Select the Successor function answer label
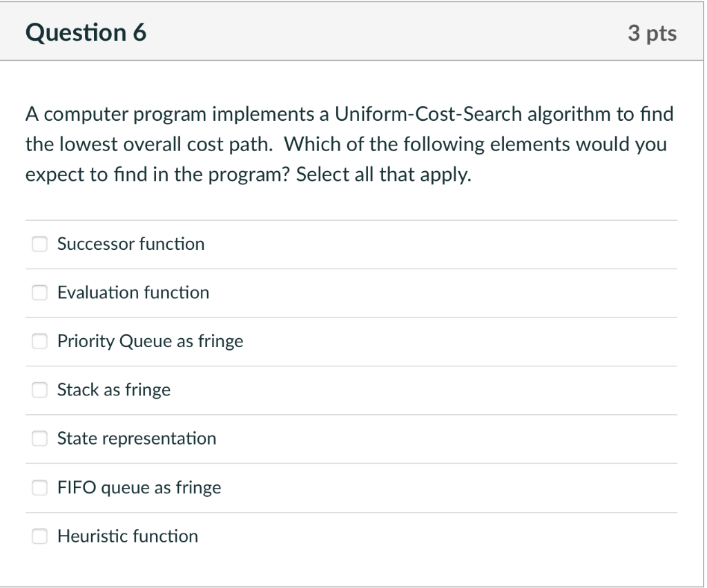Viewport: 707px width, 588px height. point(130,244)
